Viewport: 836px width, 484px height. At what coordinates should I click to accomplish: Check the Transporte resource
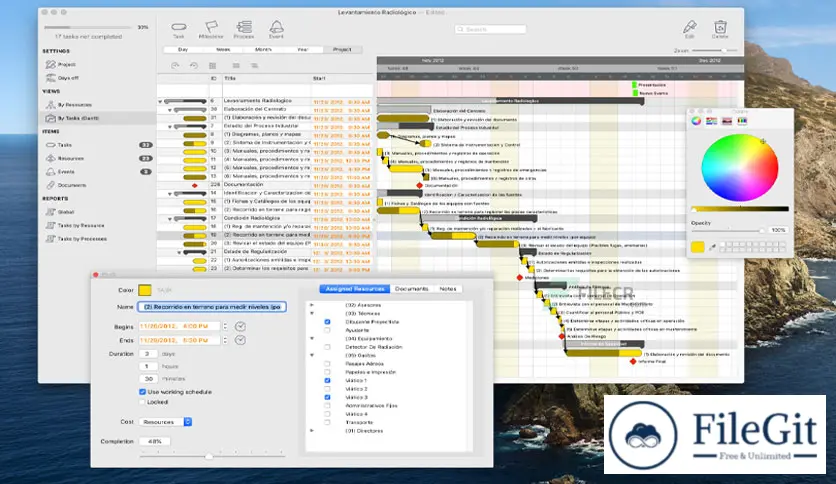327,422
